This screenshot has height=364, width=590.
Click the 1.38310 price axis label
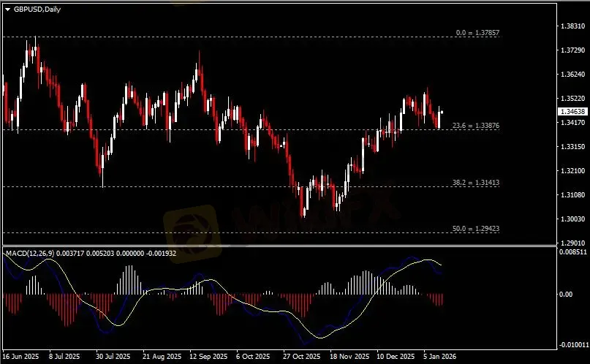[570, 26]
